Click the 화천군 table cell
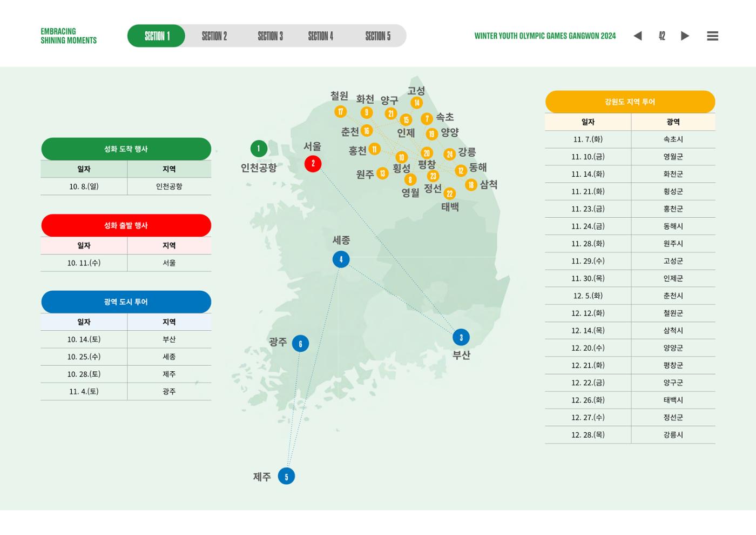The height and width of the screenshot is (535, 756). click(x=673, y=174)
